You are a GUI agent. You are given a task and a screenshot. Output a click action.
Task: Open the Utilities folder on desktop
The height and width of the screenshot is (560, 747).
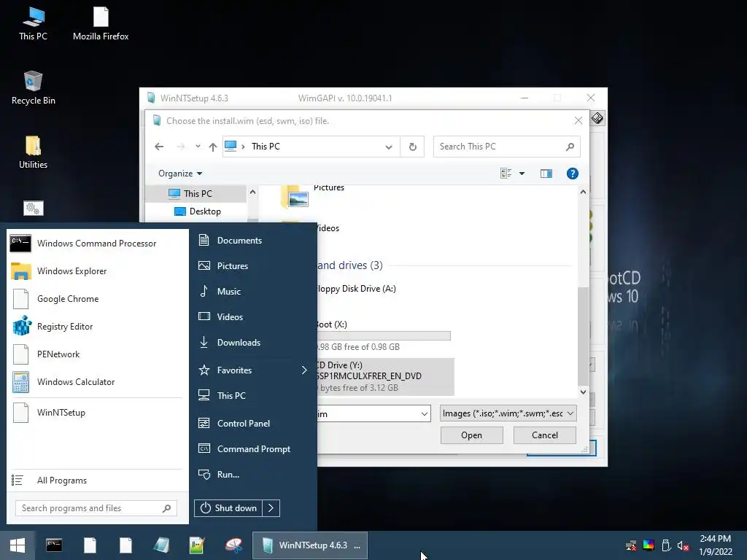pyautogui.click(x=33, y=152)
